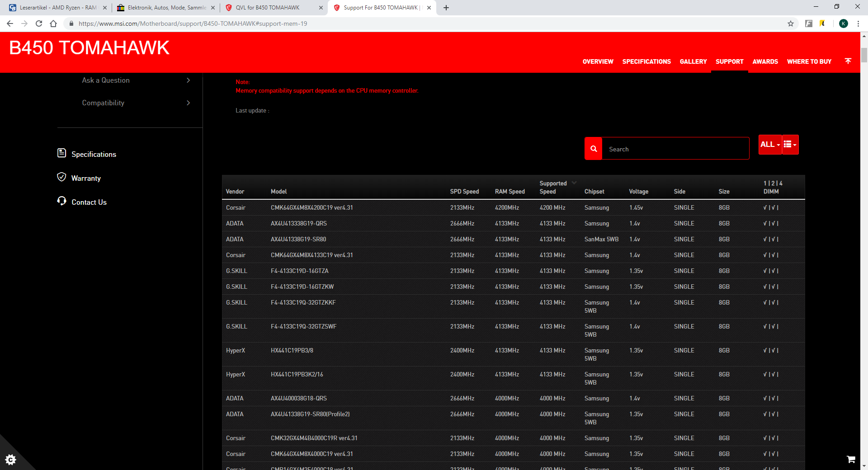The image size is (868, 470).
Task: Expand the Ask a Question chevron
Action: 189,80
